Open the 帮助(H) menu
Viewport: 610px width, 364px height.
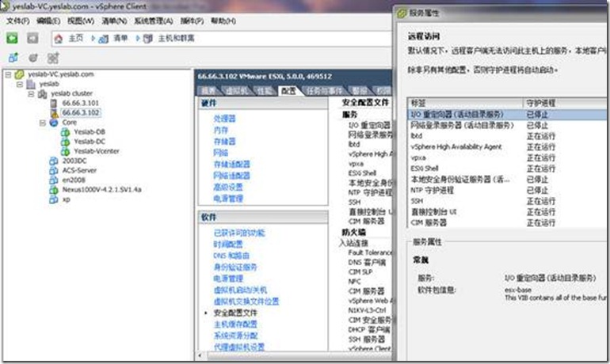(223, 21)
